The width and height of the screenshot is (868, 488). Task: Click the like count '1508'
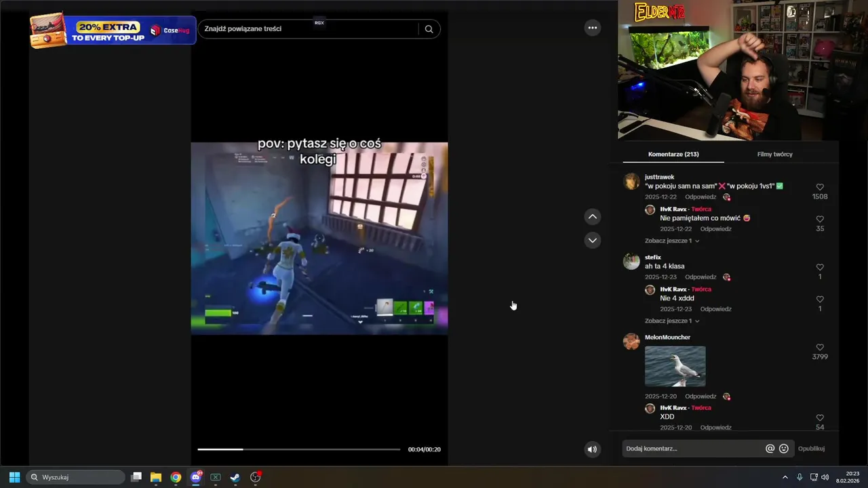click(x=820, y=197)
